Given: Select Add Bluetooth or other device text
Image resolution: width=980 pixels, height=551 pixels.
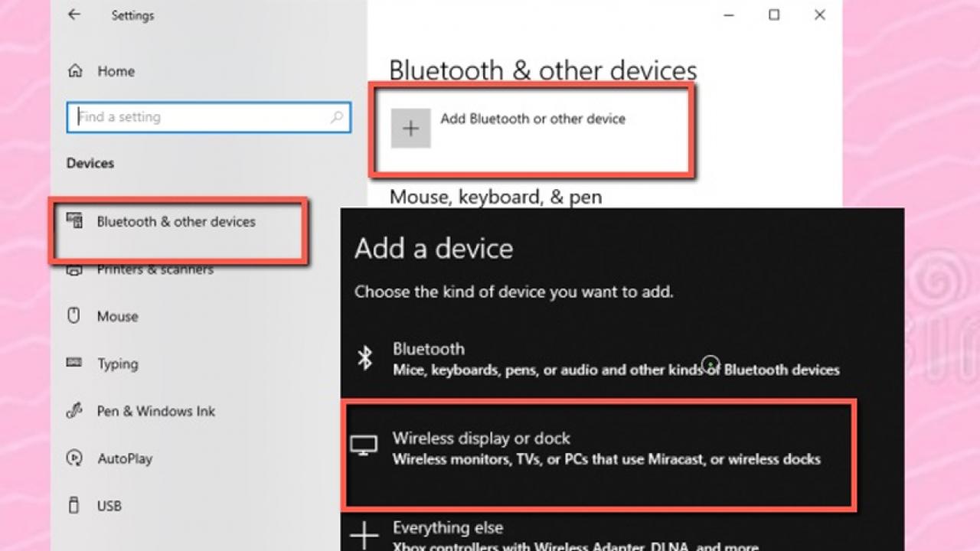Looking at the screenshot, I should click(x=533, y=119).
